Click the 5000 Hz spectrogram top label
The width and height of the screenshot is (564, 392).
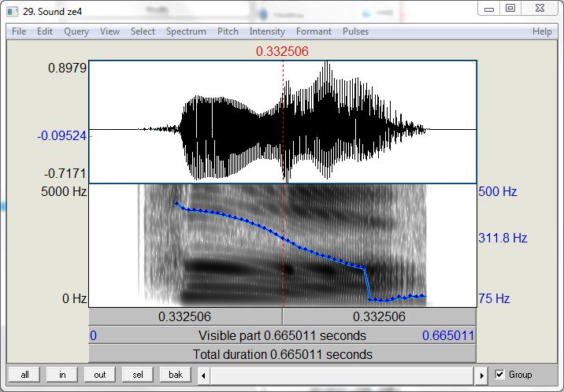coord(64,191)
